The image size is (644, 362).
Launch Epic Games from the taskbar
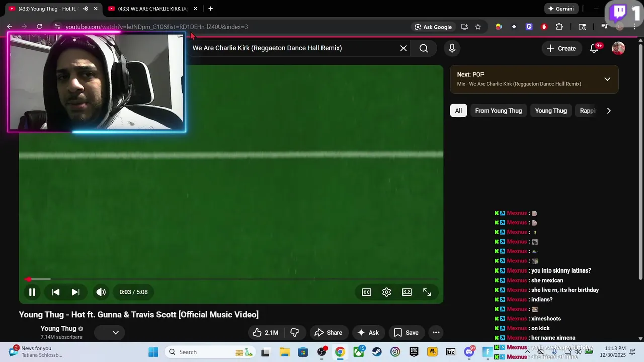click(414, 352)
